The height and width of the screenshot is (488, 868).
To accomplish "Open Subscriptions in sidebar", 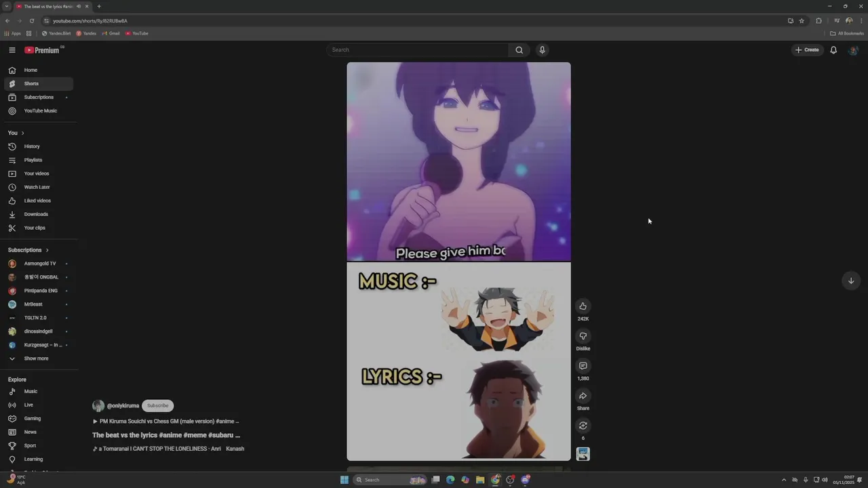I will [x=39, y=98].
